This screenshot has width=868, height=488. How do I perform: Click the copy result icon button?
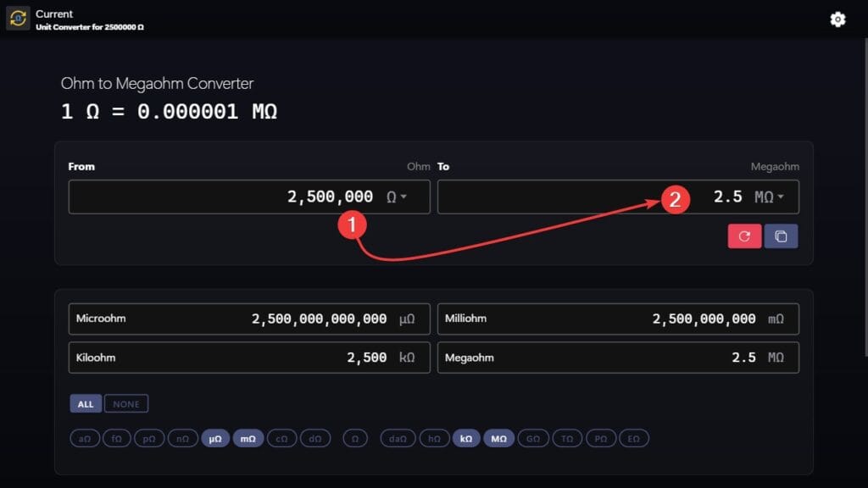click(781, 236)
